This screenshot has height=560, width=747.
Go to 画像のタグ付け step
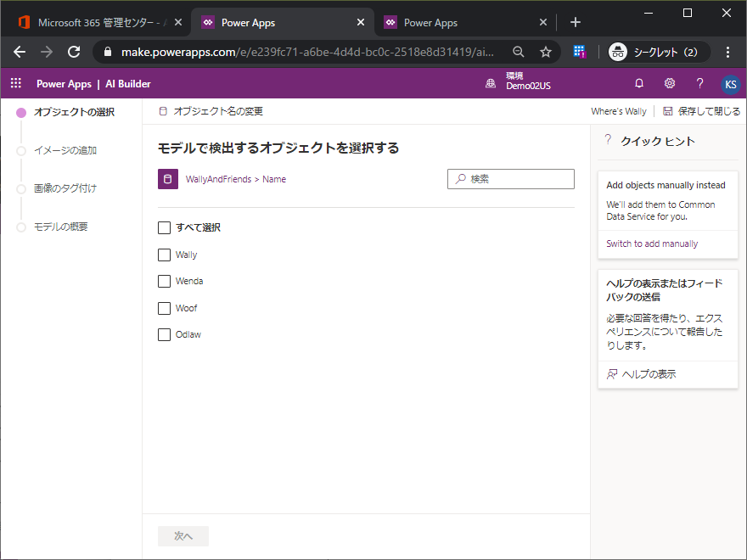(x=65, y=188)
